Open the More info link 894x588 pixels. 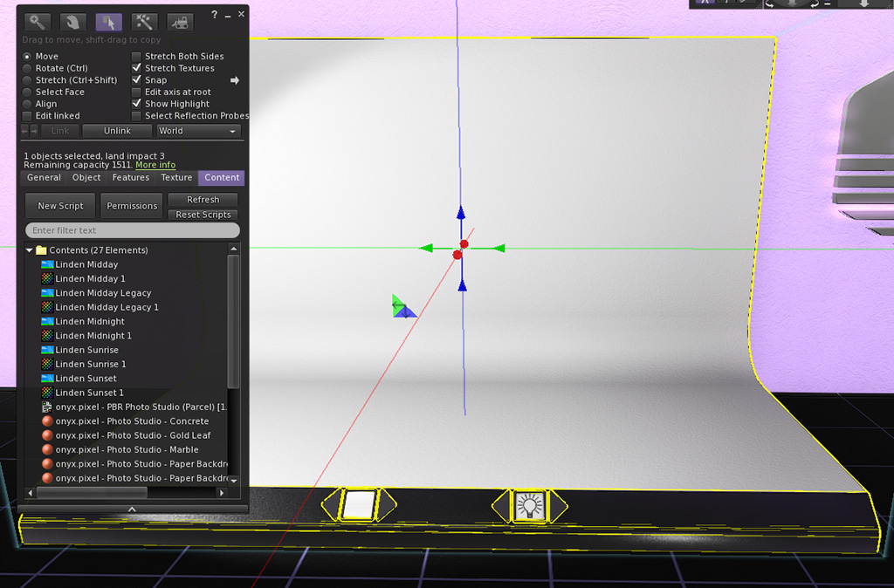coord(155,165)
